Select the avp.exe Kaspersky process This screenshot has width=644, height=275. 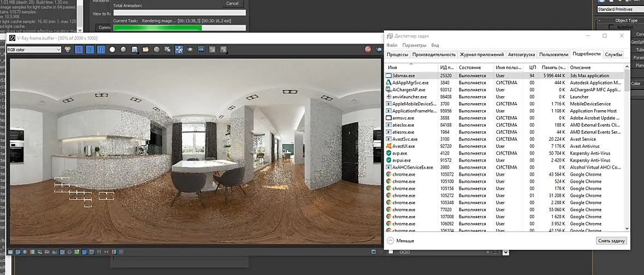(x=504, y=153)
